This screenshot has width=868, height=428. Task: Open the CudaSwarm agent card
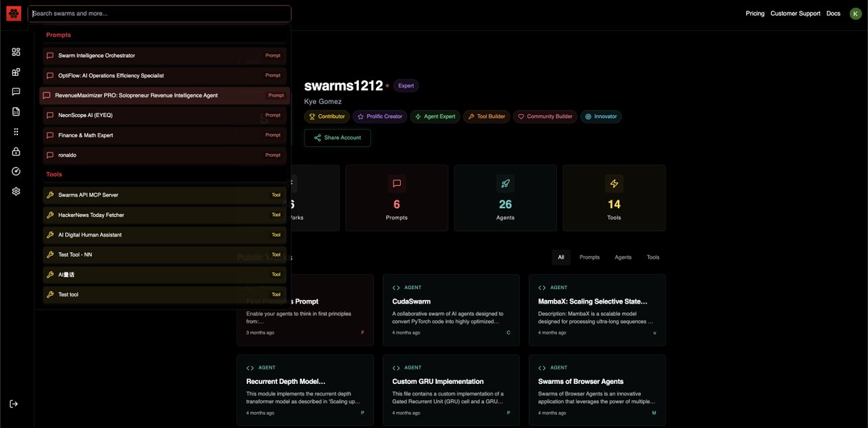coord(451,310)
